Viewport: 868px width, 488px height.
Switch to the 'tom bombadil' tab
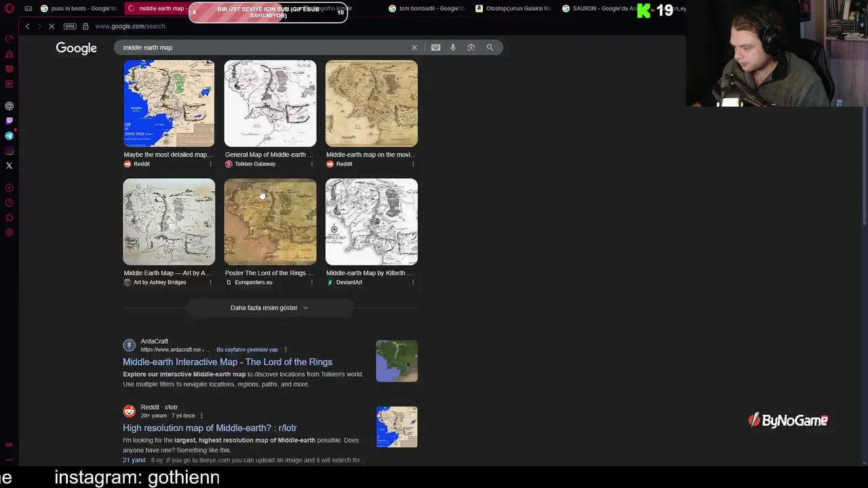click(427, 9)
